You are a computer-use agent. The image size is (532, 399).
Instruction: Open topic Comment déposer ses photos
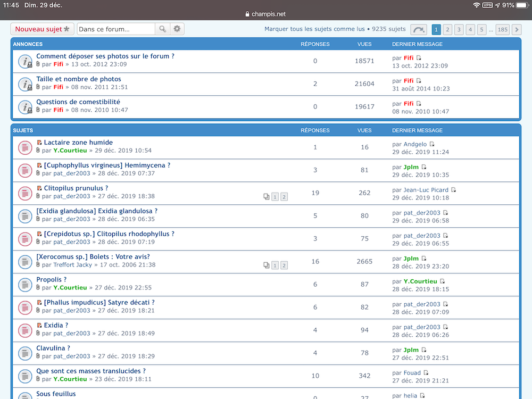(x=105, y=56)
